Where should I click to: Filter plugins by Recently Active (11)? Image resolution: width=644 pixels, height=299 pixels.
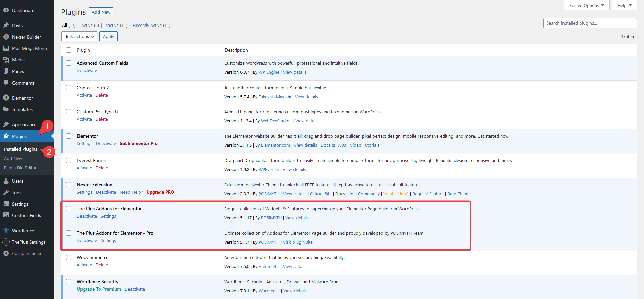pyautogui.click(x=152, y=26)
